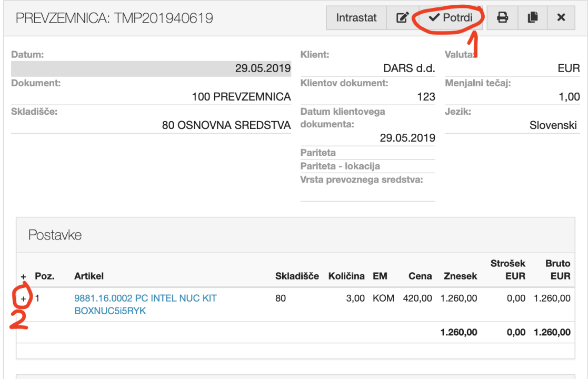The image size is (588, 379).
Task: Add new item via header plus icon
Action: tap(23, 276)
